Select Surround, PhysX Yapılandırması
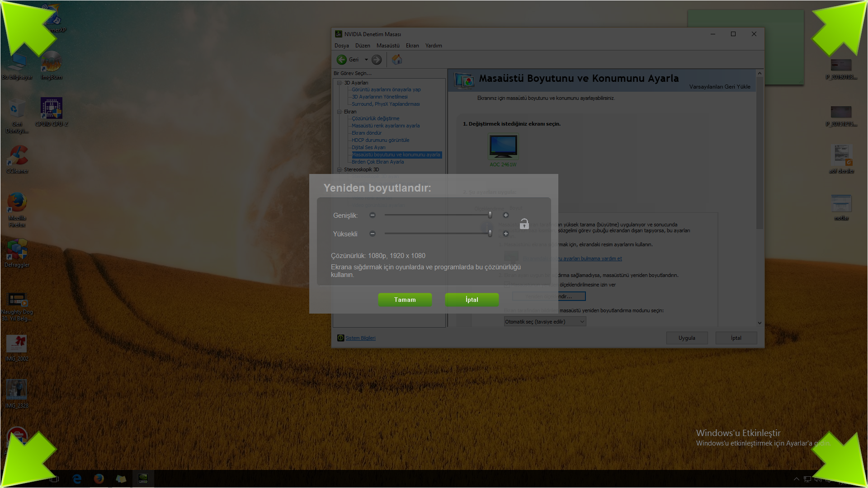Viewport: 868px width, 488px height. coord(386,104)
